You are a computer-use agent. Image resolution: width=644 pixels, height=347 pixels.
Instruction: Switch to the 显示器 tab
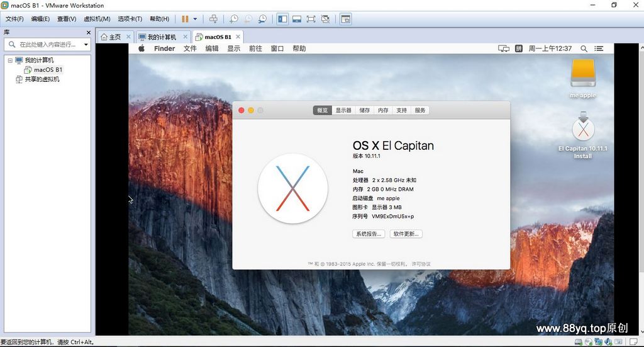pyautogui.click(x=343, y=110)
